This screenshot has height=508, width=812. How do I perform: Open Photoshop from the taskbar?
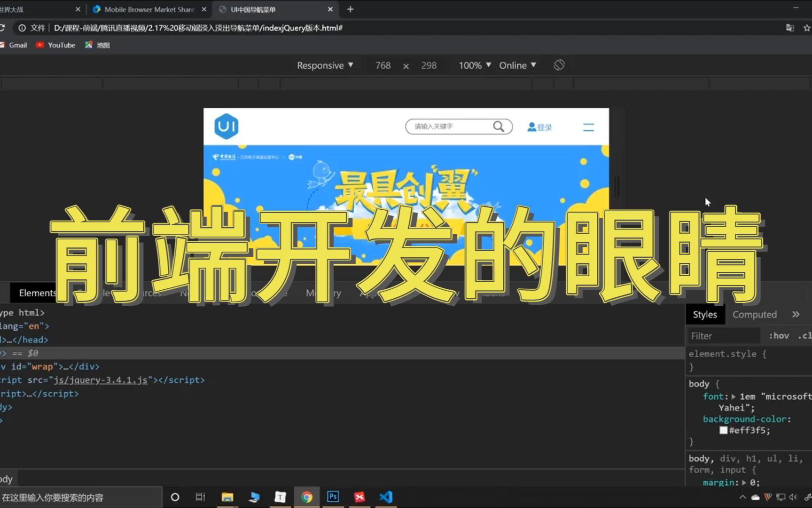coord(333,497)
